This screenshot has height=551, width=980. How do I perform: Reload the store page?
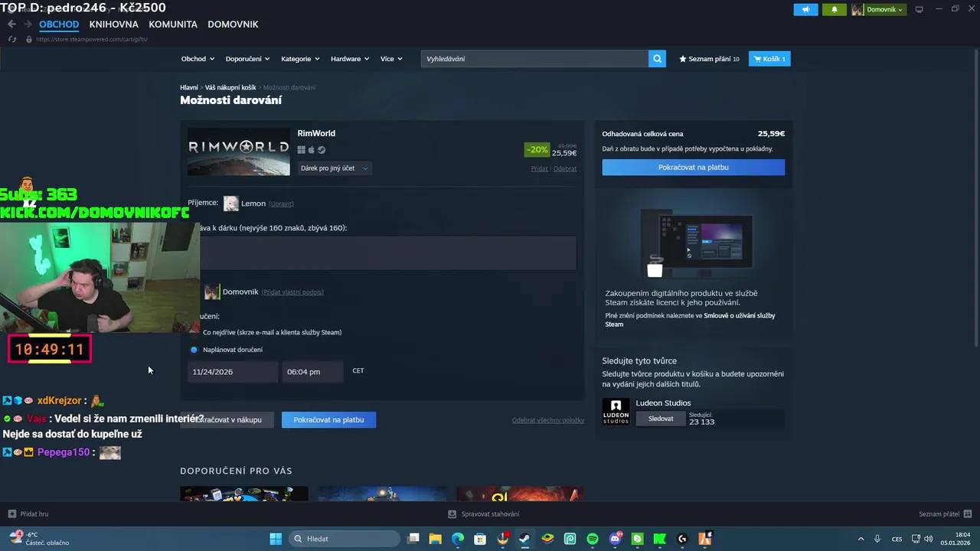pyautogui.click(x=12, y=39)
